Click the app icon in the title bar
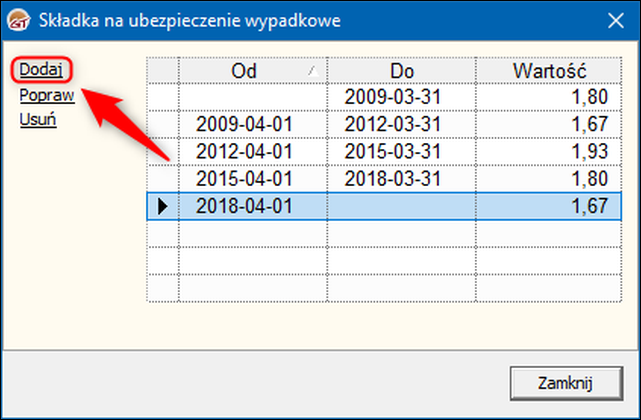The width and height of the screenshot is (641, 420). click(x=19, y=19)
